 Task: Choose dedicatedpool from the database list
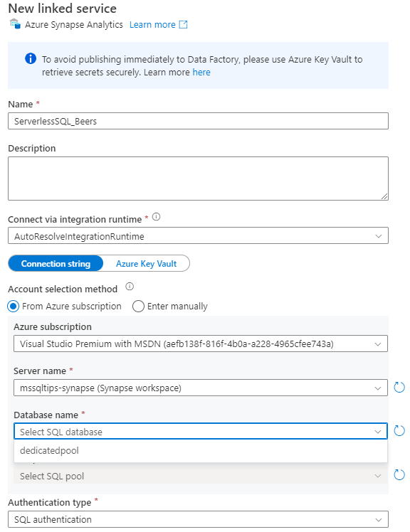click(x=201, y=451)
